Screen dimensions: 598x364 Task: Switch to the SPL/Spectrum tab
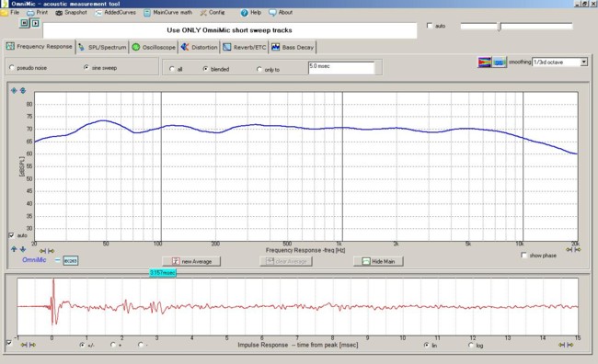coord(102,47)
